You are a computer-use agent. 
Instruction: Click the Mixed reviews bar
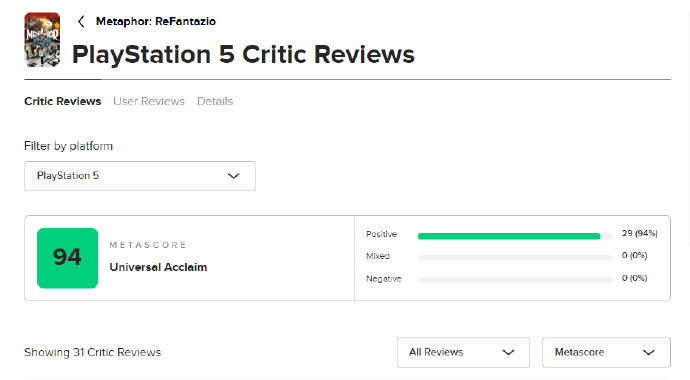tap(515, 258)
